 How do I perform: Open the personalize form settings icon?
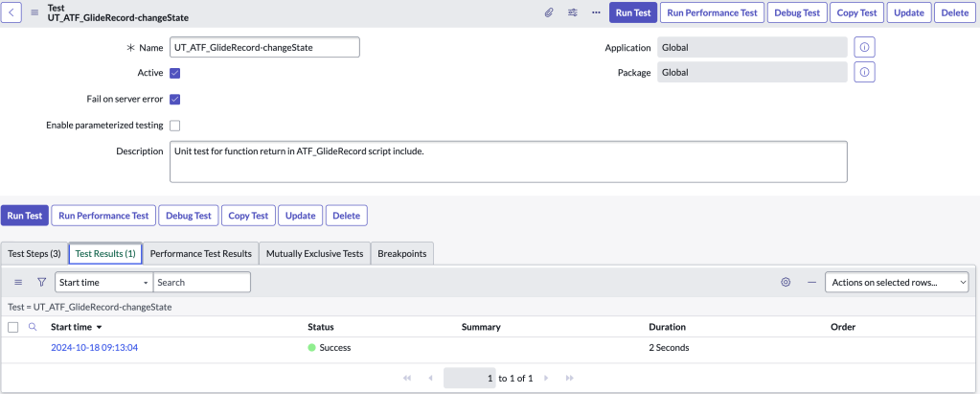coord(573,12)
